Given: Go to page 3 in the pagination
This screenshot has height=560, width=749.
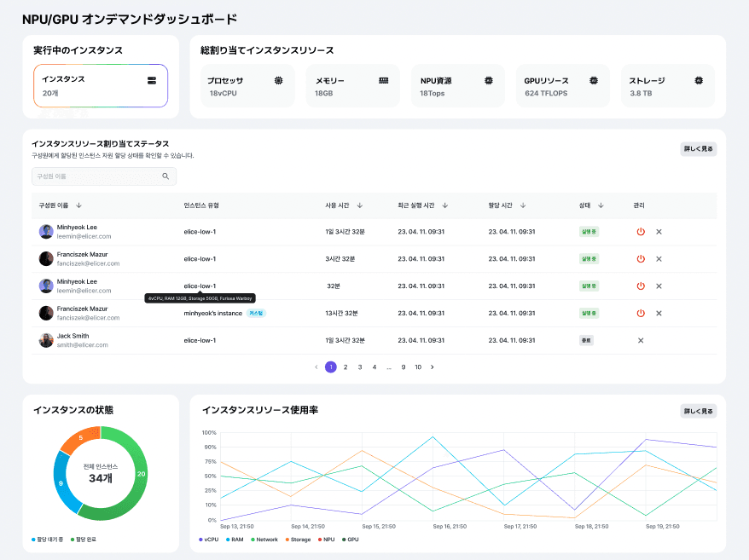Looking at the screenshot, I should pyautogui.click(x=360, y=367).
